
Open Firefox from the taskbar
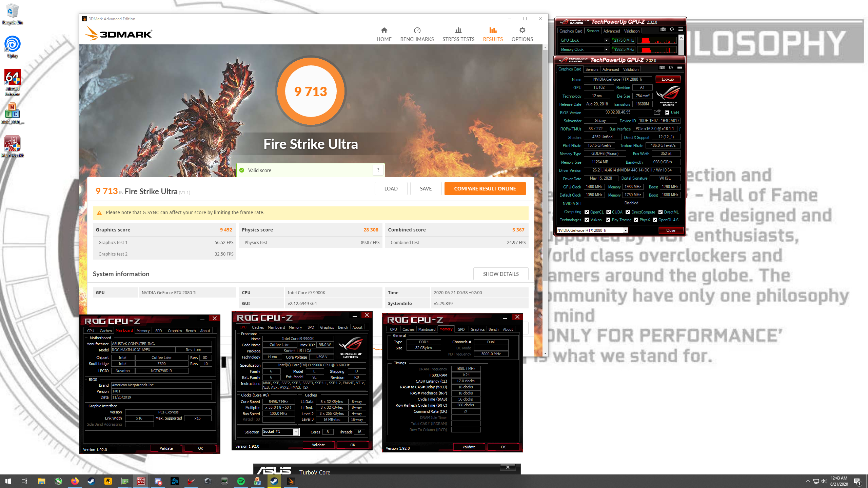tap(75, 481)
